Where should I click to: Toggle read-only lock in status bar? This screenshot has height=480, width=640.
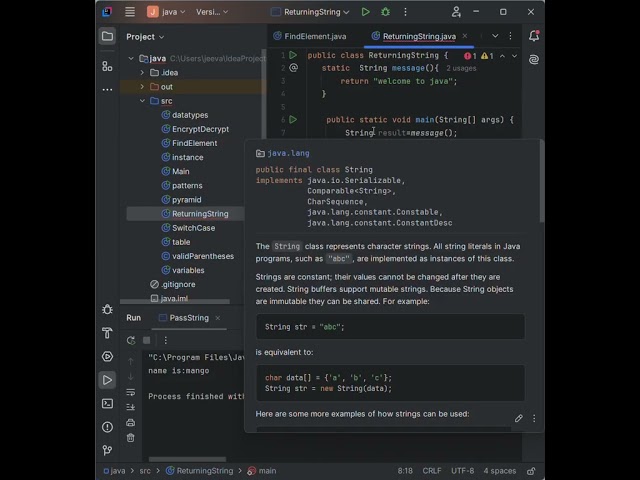tap(531, 471)
